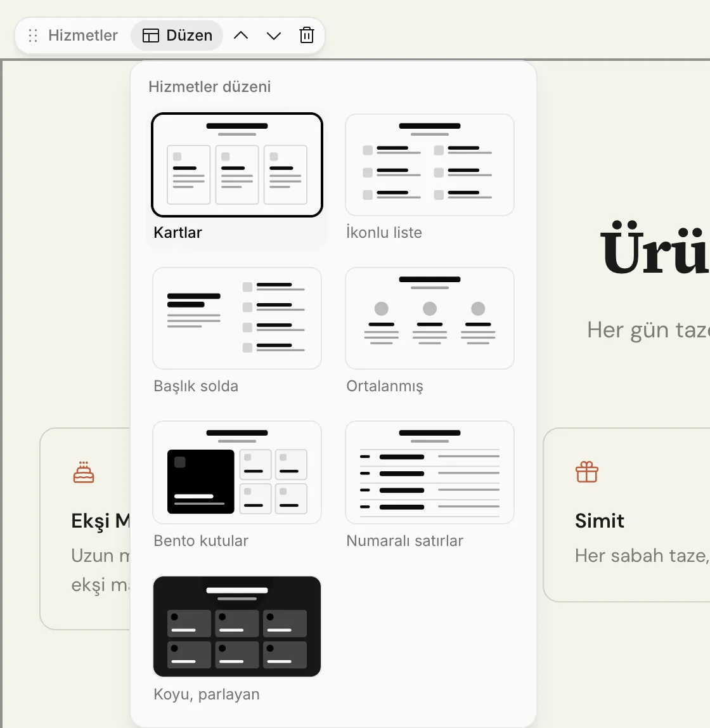Click the Hizmetler section label

[x=83, y=36]
